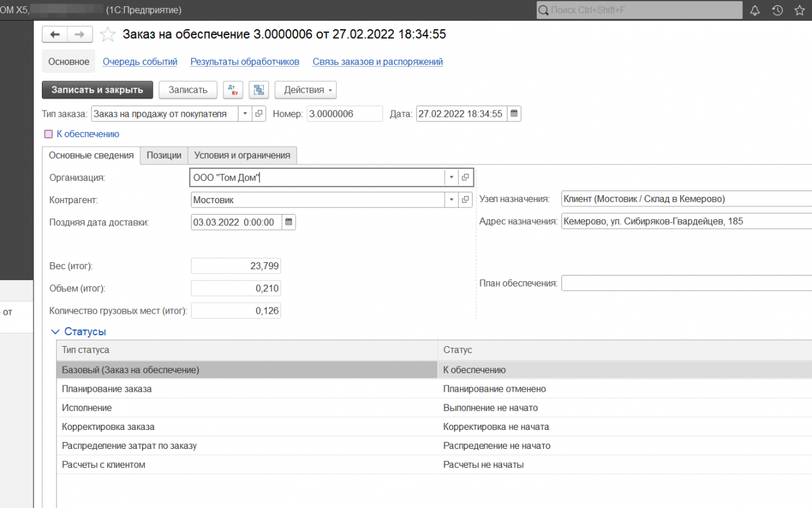
Task: Open history clock icon
Action: (777, 10)
